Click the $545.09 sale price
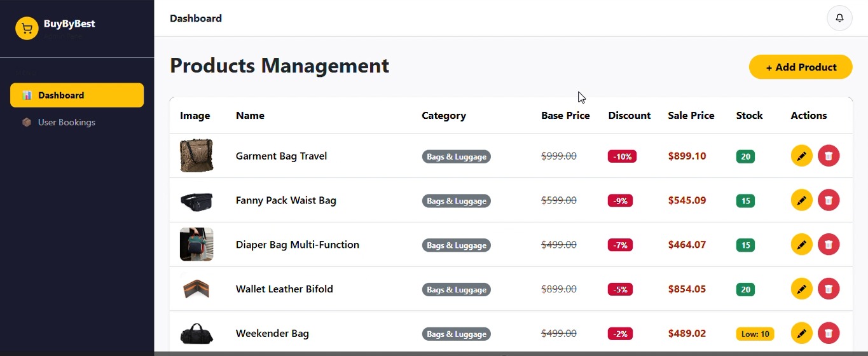The width and height of the screenshot is (868, 356). tap(687, 200)
